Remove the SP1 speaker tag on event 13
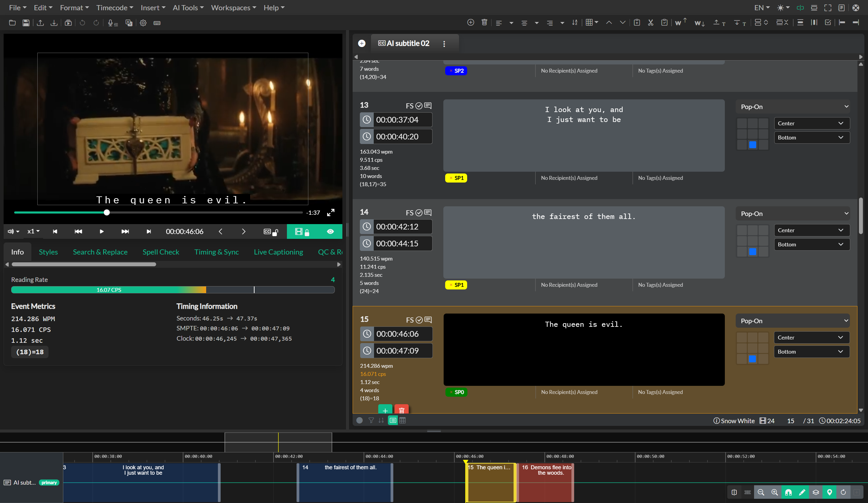This screenshot has width=868, height=503. tap(451, 178)
